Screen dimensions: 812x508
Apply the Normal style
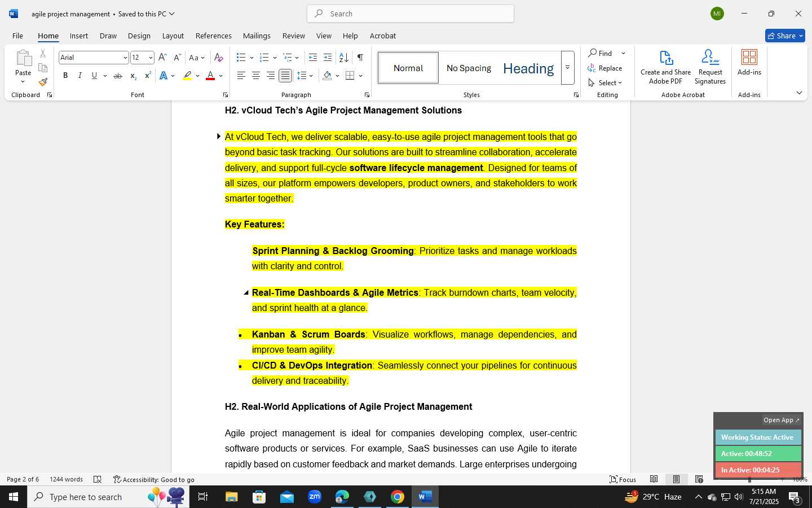pos(408,68)
